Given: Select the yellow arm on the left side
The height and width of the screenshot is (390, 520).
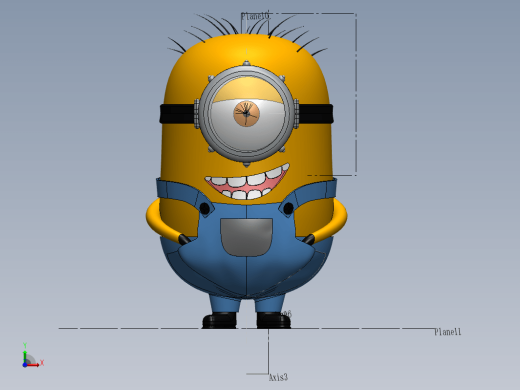Looking at the screenshot, I should tap(161, 221).
